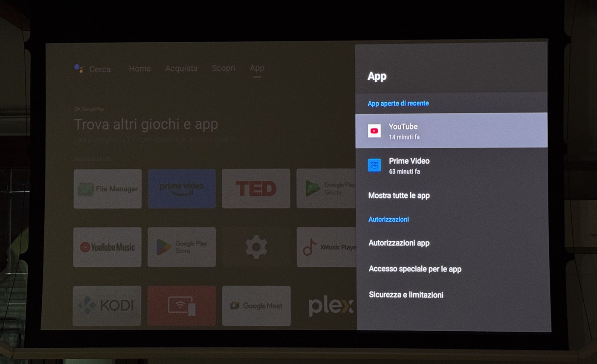Open the Settings gear tile
Viewport: 597px width, 364px height.
pos(256,247)
